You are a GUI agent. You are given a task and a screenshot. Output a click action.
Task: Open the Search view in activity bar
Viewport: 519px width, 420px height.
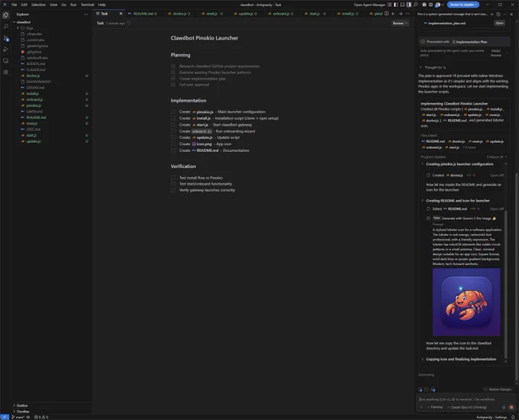[5, 26]
